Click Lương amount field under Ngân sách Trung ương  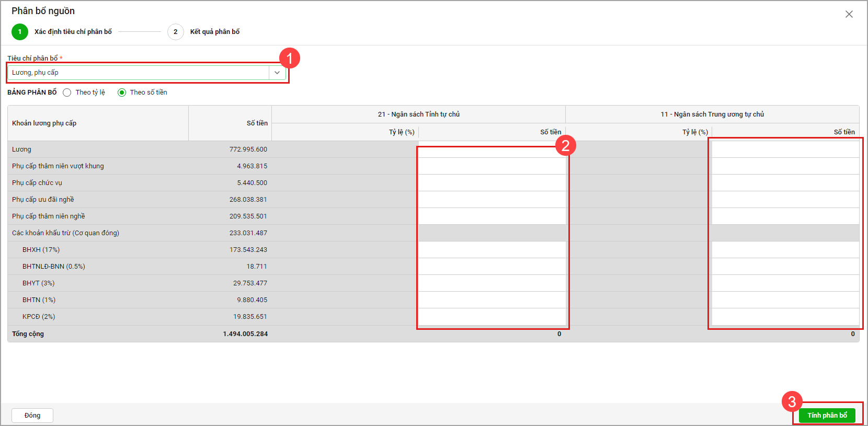pos(785,149)
